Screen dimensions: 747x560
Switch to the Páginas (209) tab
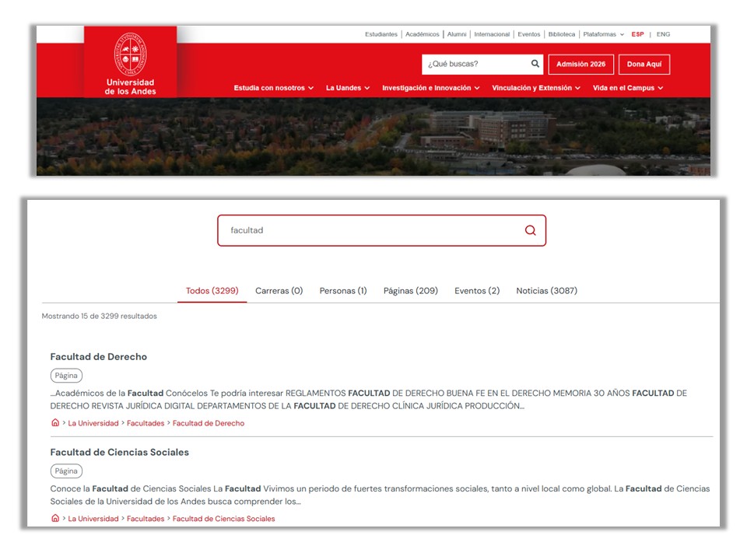(x=410, y=291)
